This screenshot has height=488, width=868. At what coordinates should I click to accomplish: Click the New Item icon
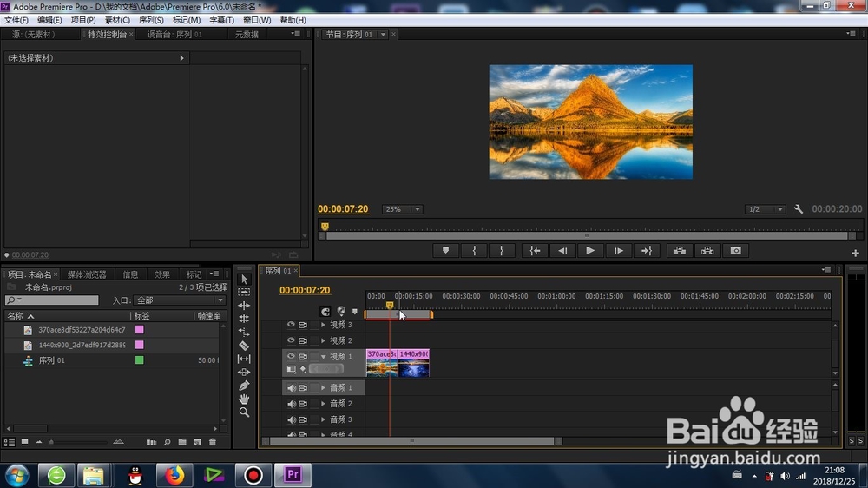[198, 442]
